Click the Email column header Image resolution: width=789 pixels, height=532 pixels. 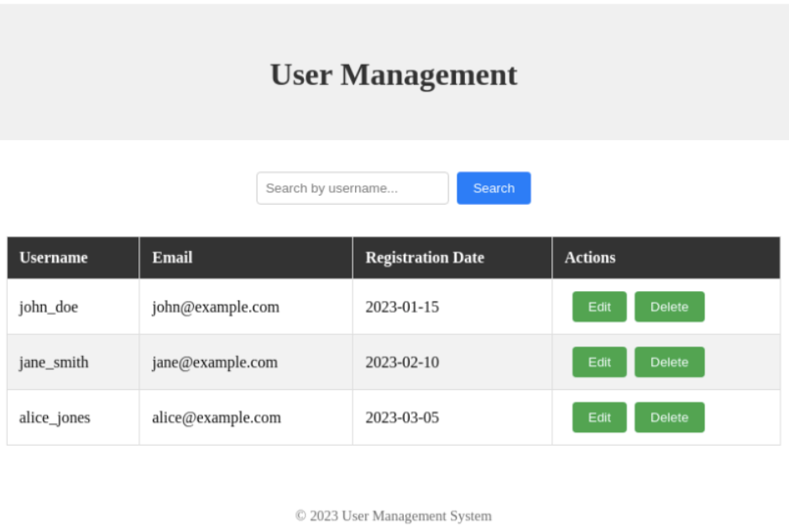(x=172, y=258)
